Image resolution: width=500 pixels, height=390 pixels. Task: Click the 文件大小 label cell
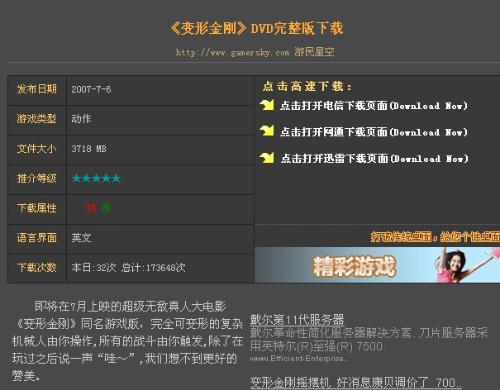point(37,149)
